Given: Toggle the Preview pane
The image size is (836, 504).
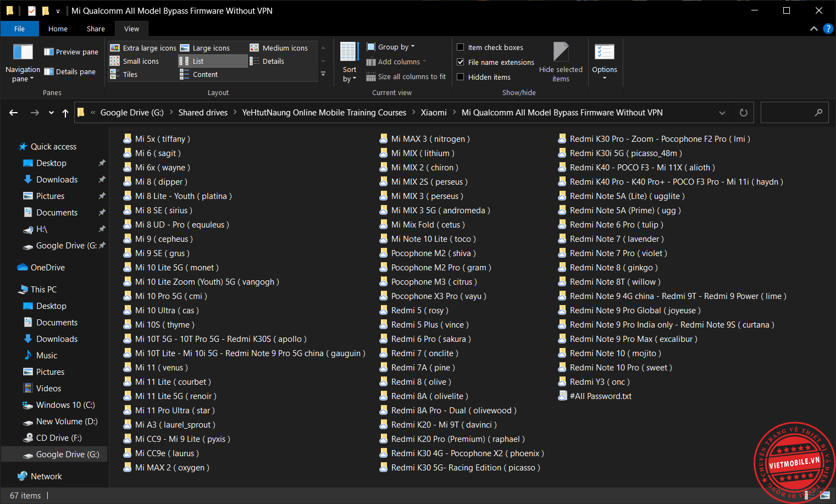Looking at the screenshot, I should pyautogui.click(x=71, y=52).
